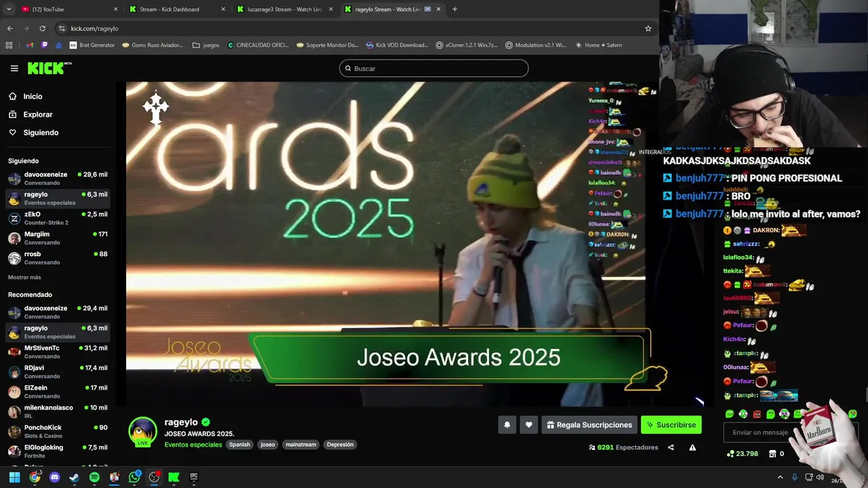
Task: Click the address bar kick.com/rageylo
Action: (94, 28)
